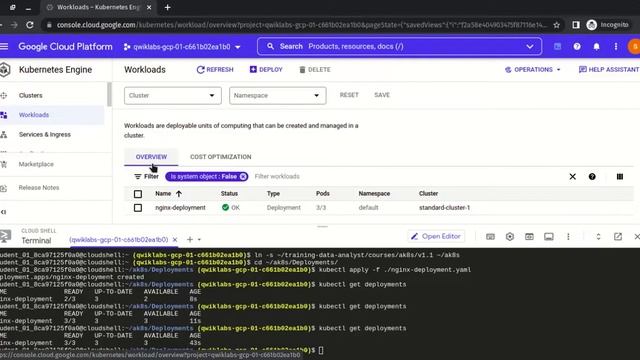The height and width of the screenshot is (360, 640).
Task: Open the main navigation hamburger menu
Action: [x=4, y=47]
